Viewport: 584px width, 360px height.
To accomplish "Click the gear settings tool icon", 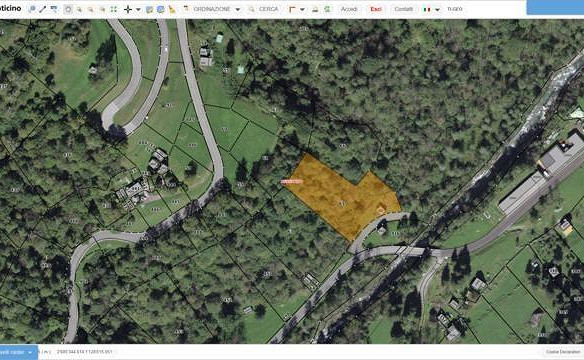I will 68,9.
